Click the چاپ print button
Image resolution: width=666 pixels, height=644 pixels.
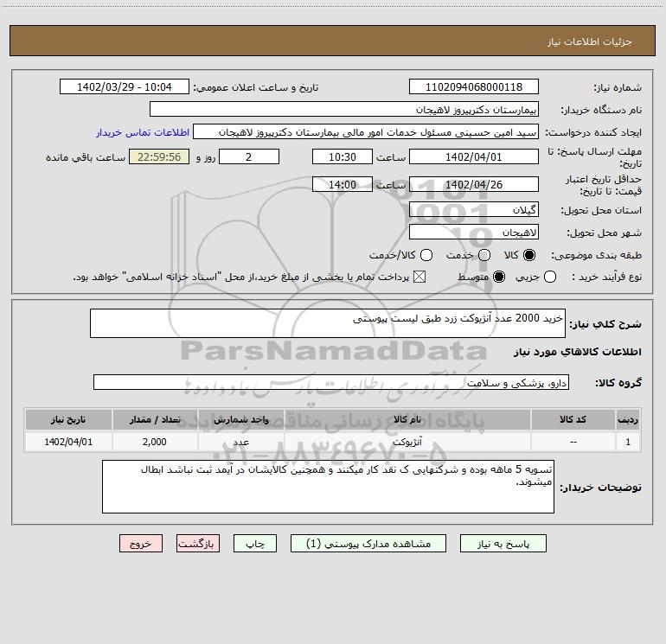255,544
